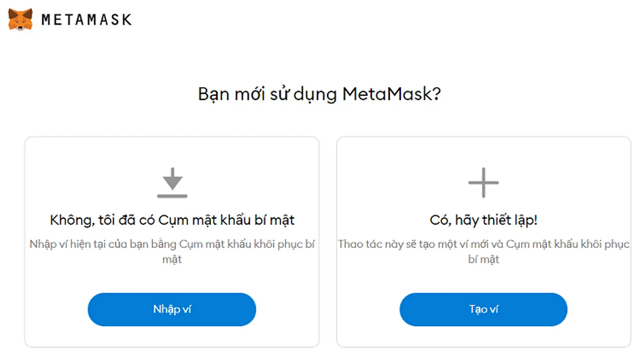
Task: Click the horizontal bar beneath the download arrow
Action: (x=172, y=195)
